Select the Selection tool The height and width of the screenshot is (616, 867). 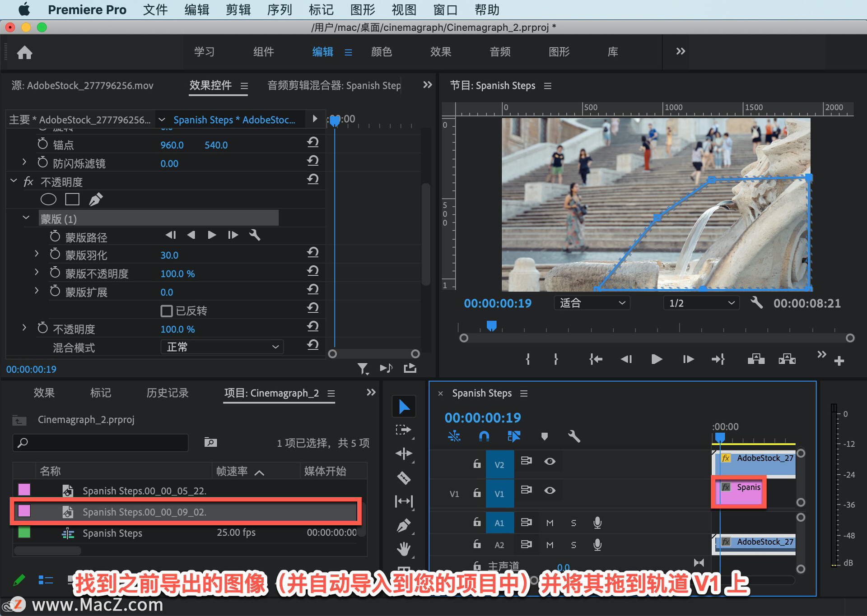pyautogui.click(x=404, y=407)
